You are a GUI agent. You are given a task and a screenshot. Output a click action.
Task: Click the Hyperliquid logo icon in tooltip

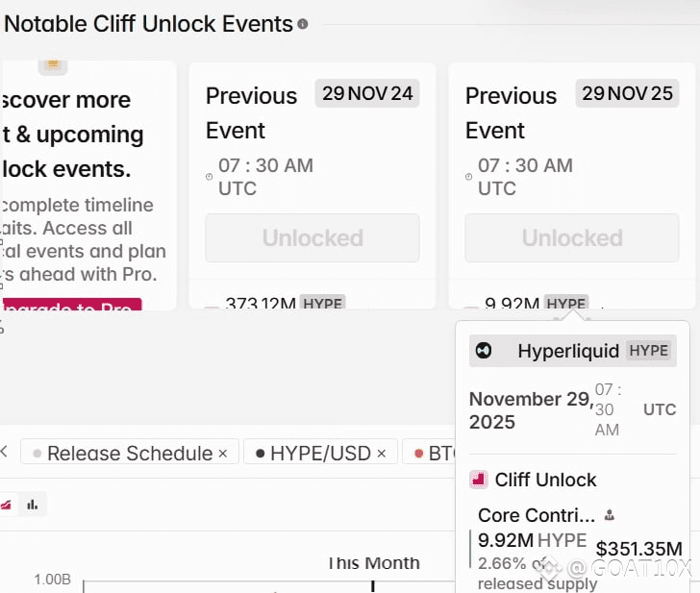coord(485,351)
